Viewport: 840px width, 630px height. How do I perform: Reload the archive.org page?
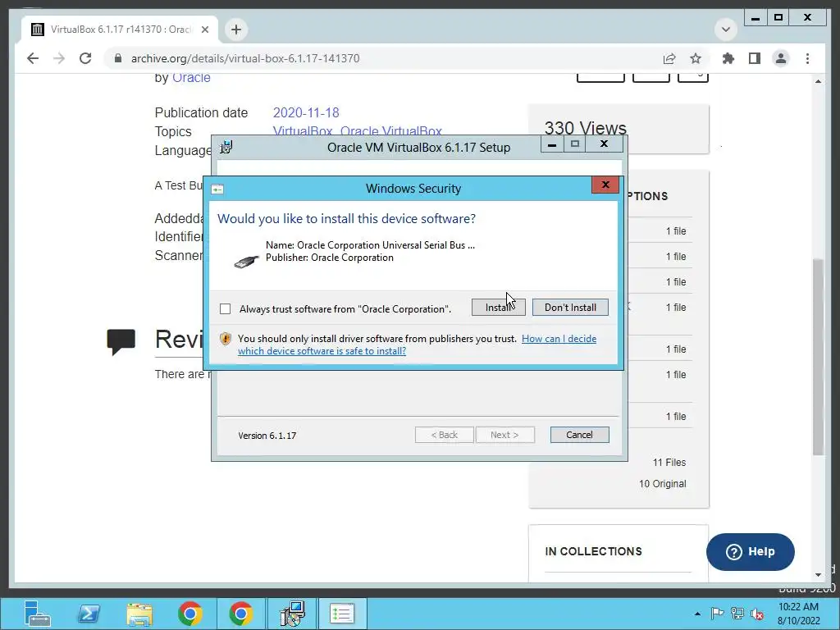[85, 58]
